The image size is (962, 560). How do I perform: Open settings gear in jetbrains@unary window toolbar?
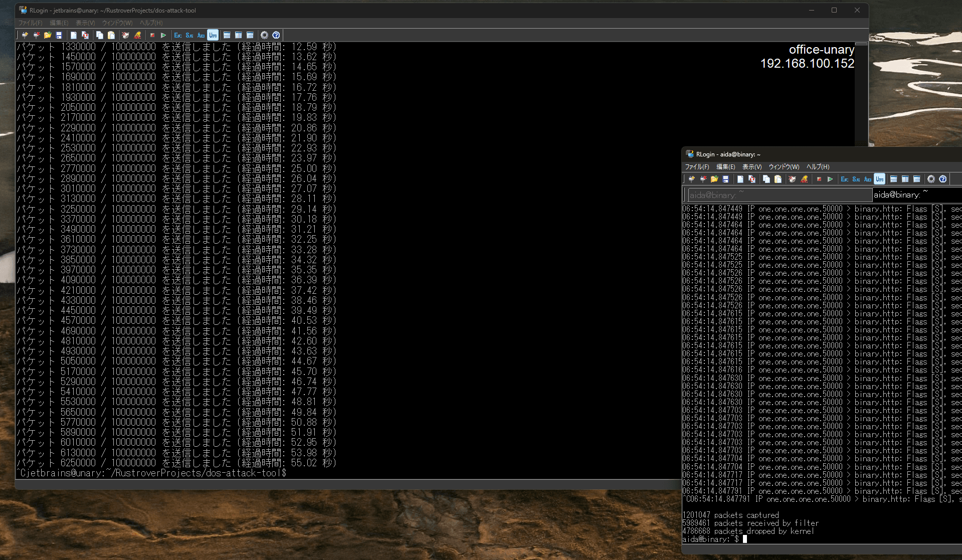(x=265, y=35)
